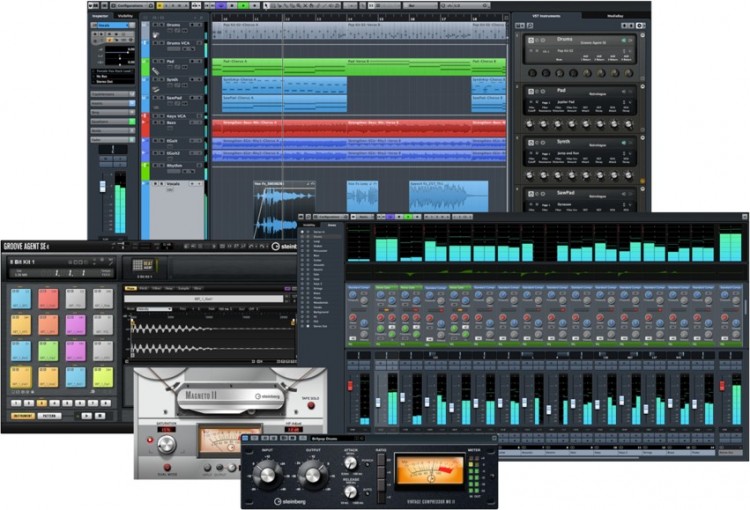Screen dimensions: 750x510
Task: Open the Mode dropdown in Groove Agent sample editor
Action: (x=154, y=309)
